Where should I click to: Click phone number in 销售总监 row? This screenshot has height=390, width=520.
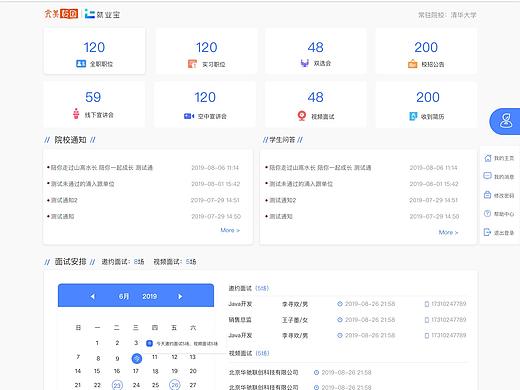(449, 320)
